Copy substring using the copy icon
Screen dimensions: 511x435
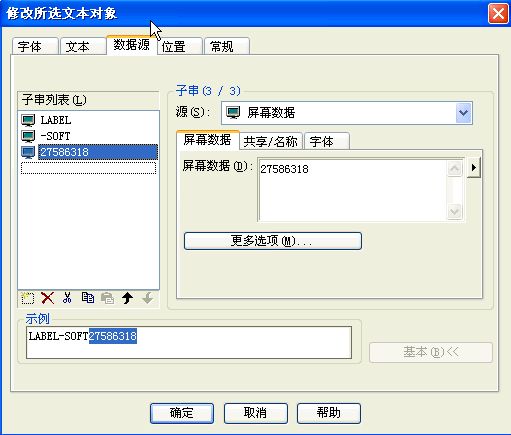click(88, 298)
